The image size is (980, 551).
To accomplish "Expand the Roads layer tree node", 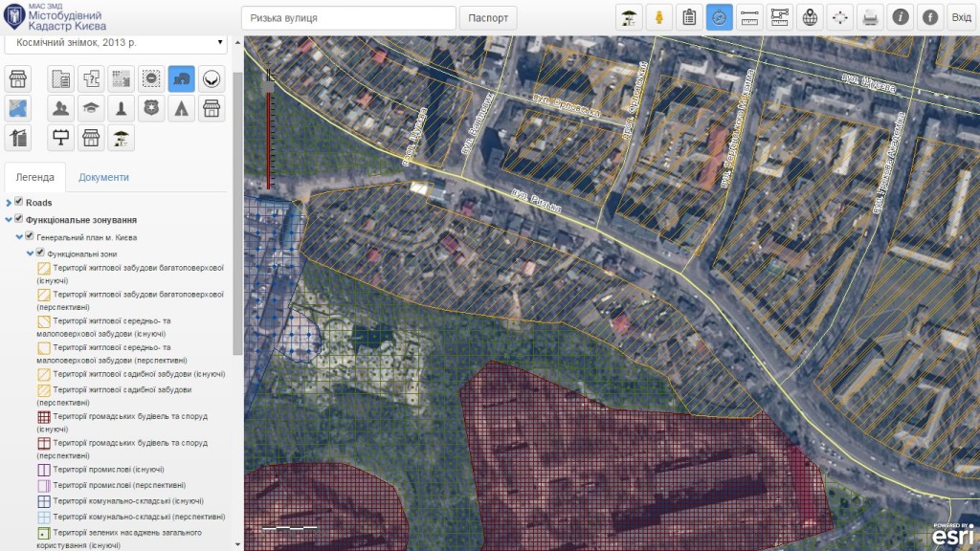I will coord(9,203).
